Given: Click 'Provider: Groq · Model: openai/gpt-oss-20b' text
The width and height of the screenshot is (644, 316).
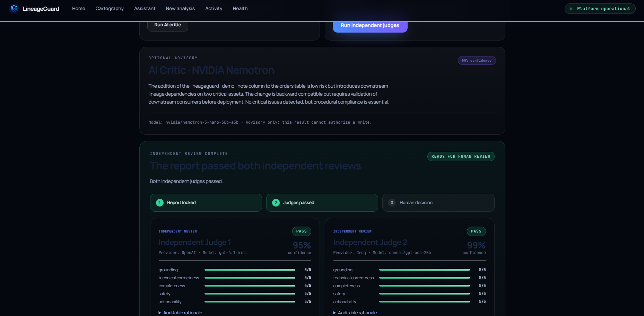Looking at the screenshot, I should (382, 253).
